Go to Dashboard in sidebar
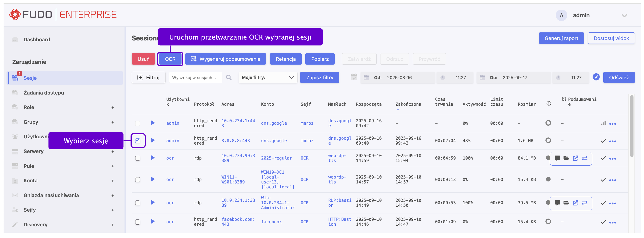The image size is (644, 238). pos(36,40)
